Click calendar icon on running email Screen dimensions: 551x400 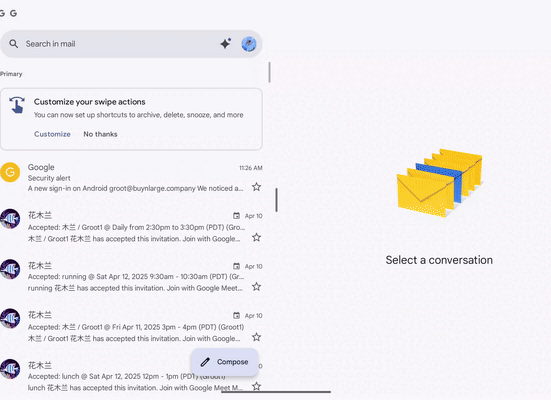click(x=236, y=266)
